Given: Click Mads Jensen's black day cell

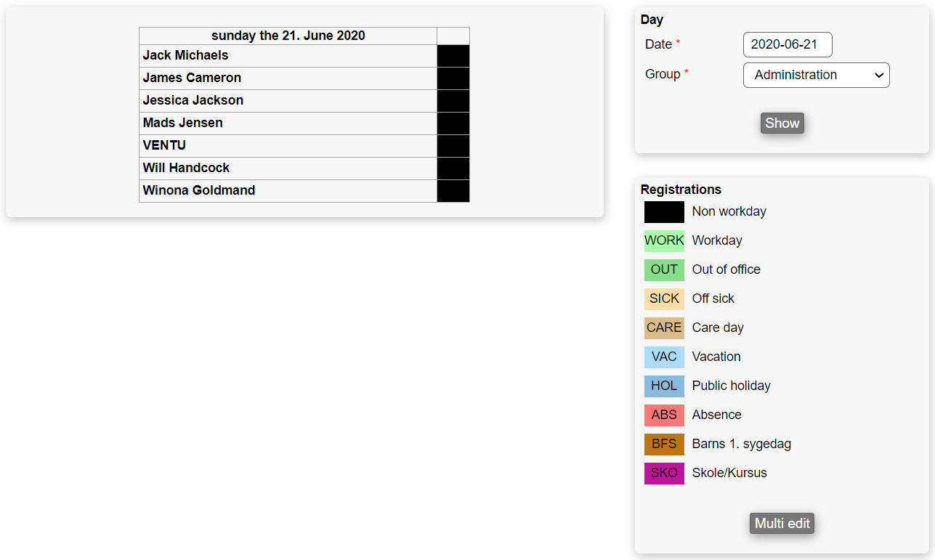Looking at the screenshot, I should (453, 123).
